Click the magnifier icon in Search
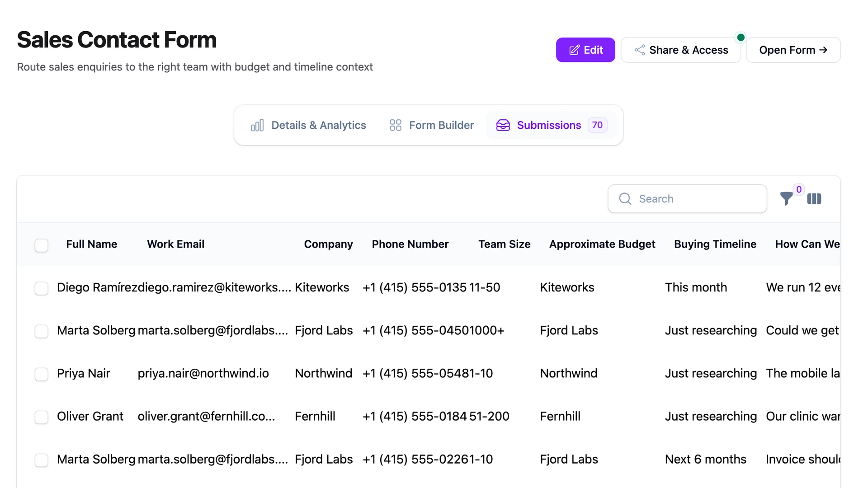Image resolution: width=868 pixels, height=488 pixels. click(625, 199)
